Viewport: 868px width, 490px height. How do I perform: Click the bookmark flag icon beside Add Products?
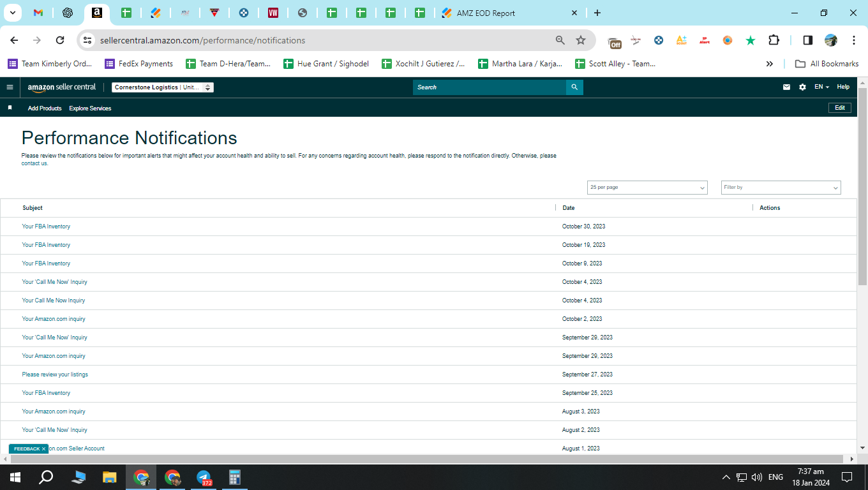[x=10, y=108]
